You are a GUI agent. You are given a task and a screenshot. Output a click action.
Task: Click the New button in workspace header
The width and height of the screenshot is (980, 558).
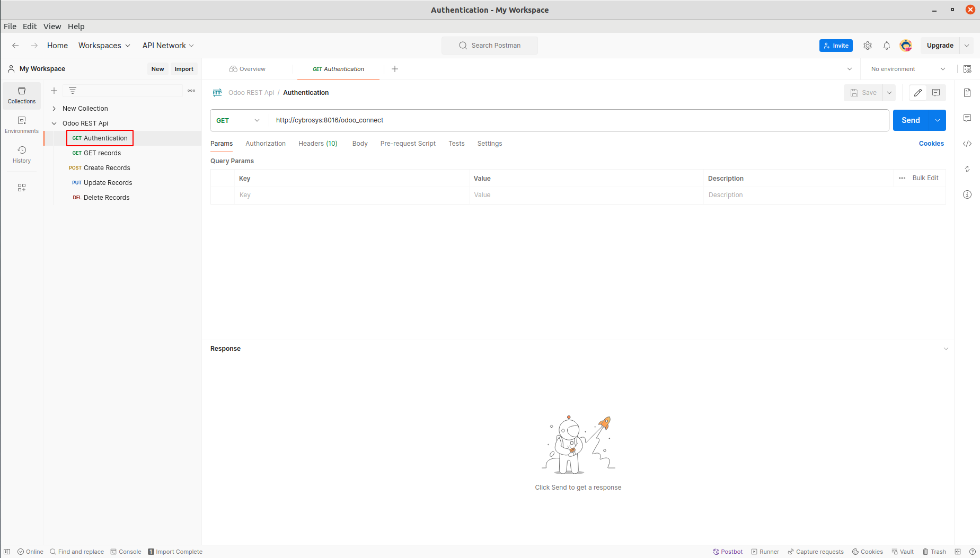point(157,69)
